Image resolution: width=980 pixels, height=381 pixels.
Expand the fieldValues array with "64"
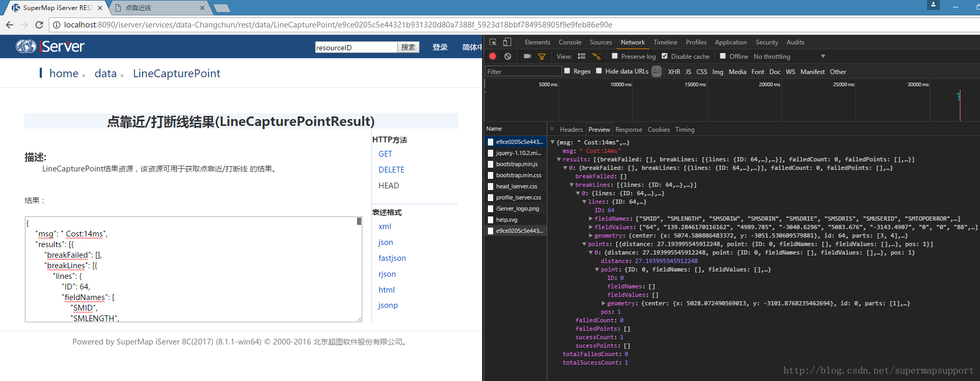coord(591,226)
